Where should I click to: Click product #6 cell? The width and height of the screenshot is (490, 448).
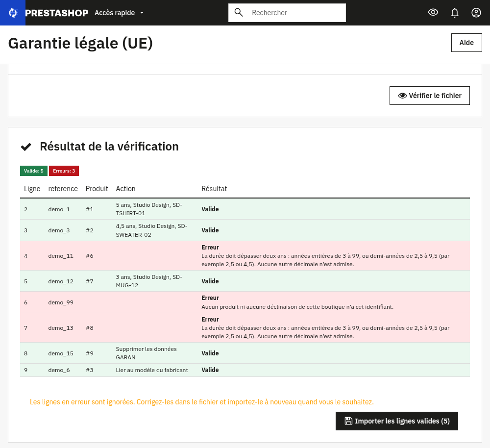pyautogui.click(x=90, y=256)
